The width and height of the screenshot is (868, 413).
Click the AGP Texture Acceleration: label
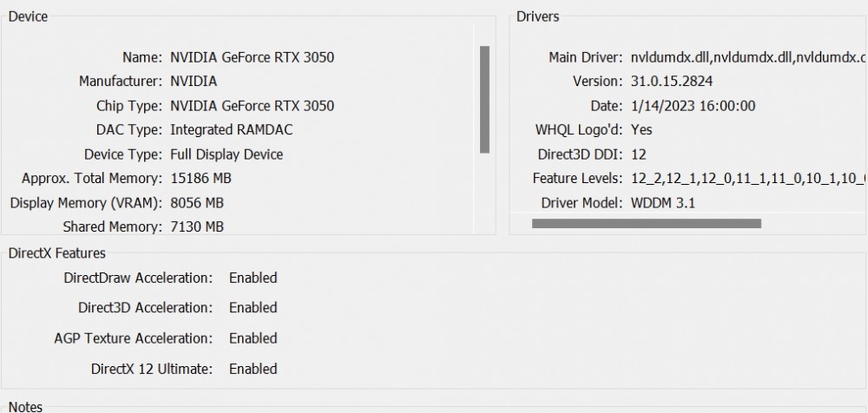134,338
